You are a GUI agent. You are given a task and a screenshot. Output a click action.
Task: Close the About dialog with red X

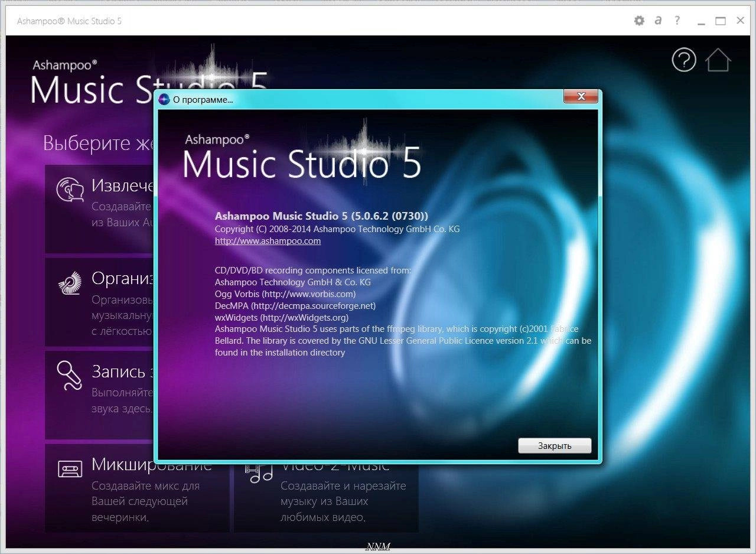tap(581, 96)
